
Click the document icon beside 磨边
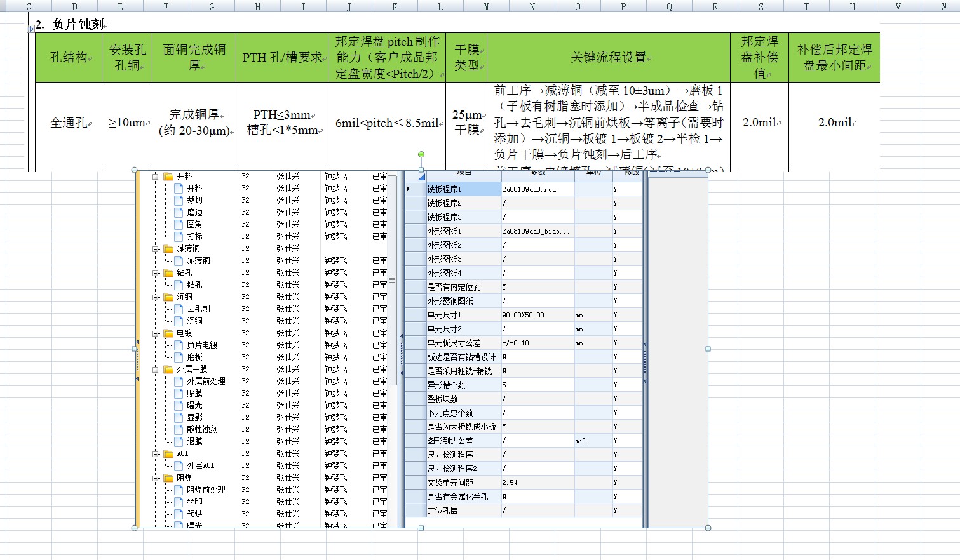tap(179, 213)
